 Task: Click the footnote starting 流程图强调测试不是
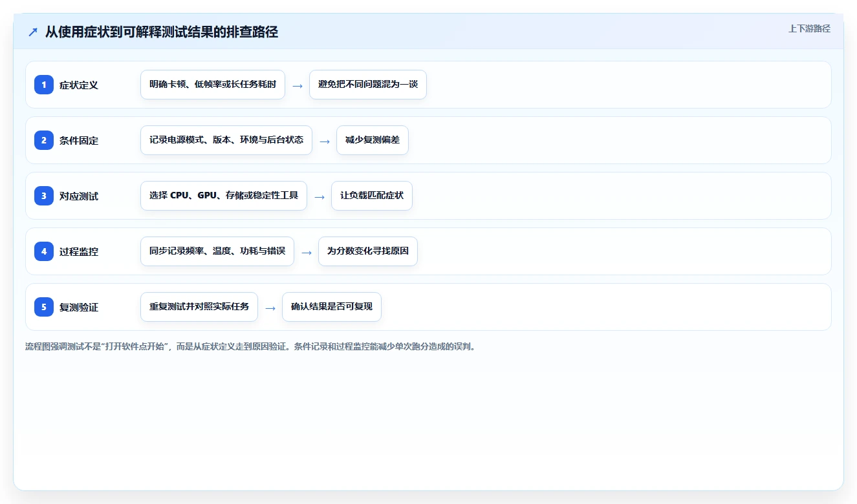pos(252,346)
